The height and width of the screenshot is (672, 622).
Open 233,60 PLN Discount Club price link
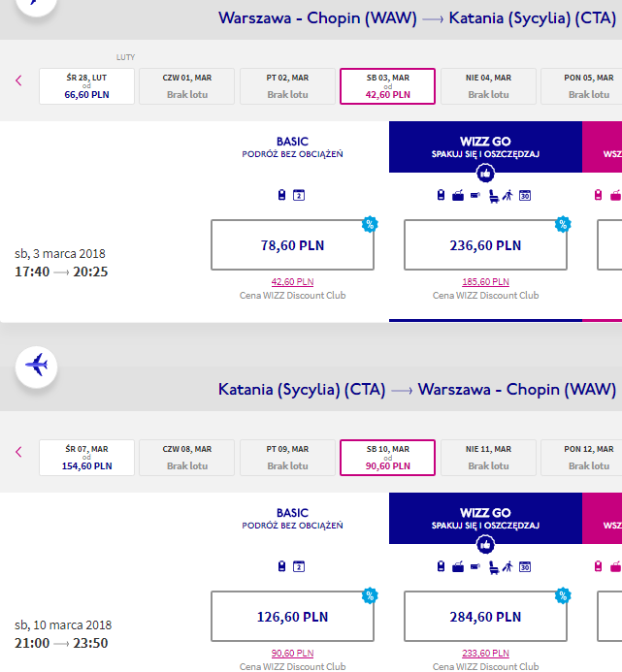(485, 653)
